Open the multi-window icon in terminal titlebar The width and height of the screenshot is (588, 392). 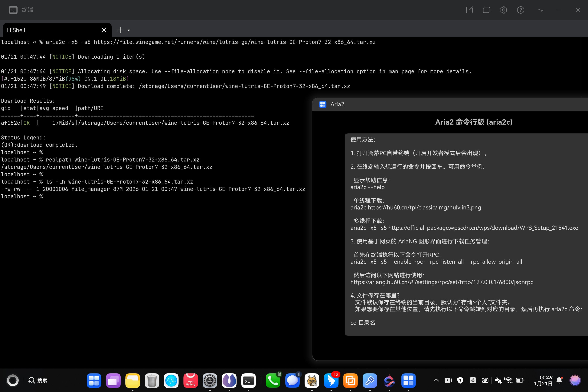[486, 10]
